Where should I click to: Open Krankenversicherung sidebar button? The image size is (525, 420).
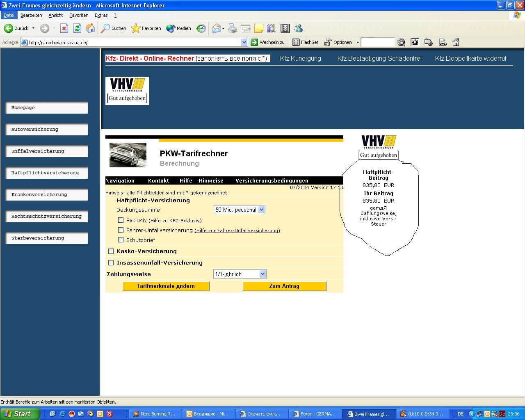[47, 195]
